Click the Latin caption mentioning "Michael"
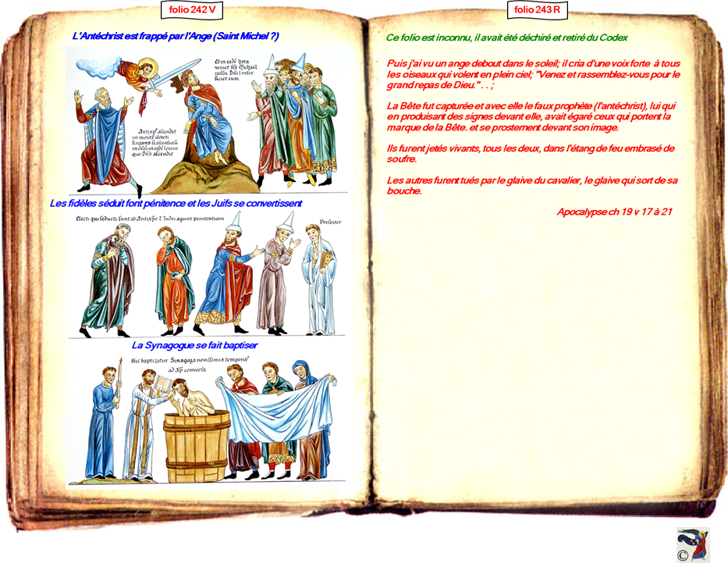This screenshot has height=563, width=728. [236, 70]
